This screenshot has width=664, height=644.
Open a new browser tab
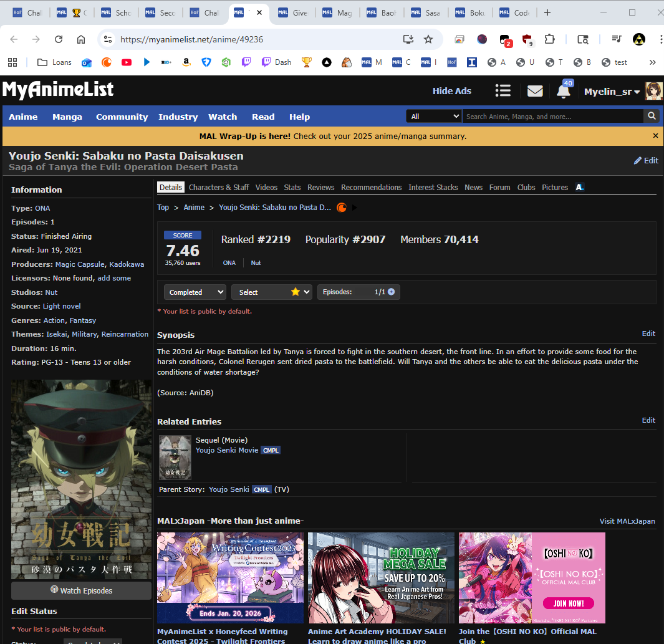click(x=547, y=12)
